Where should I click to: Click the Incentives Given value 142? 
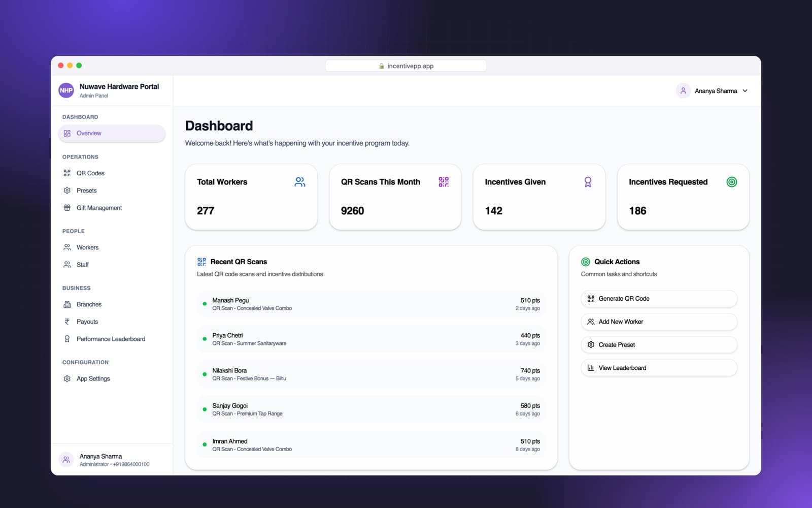click(x=494, y=211)
